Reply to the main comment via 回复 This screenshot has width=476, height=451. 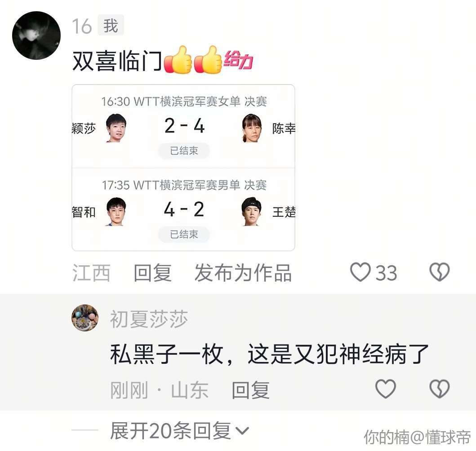153,272
